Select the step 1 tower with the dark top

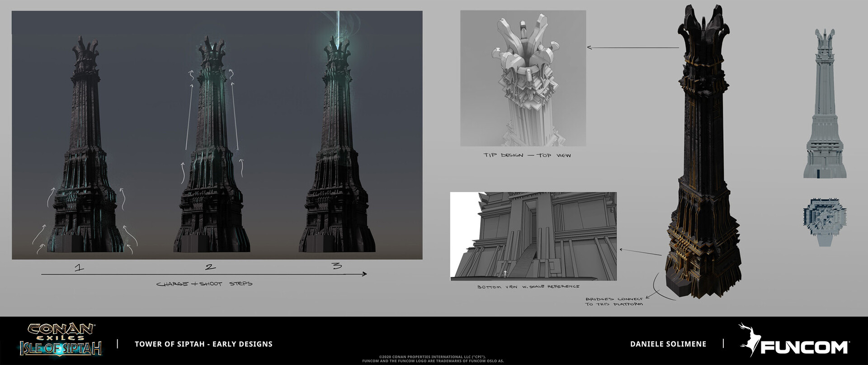click(x=85, y=145)
